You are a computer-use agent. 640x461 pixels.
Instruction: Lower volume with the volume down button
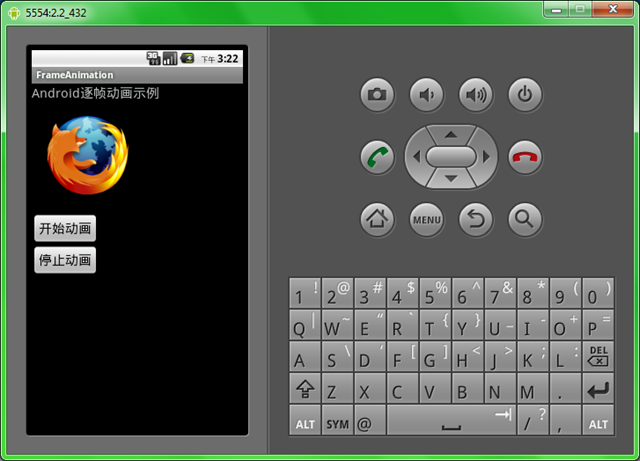pos(427,95)
